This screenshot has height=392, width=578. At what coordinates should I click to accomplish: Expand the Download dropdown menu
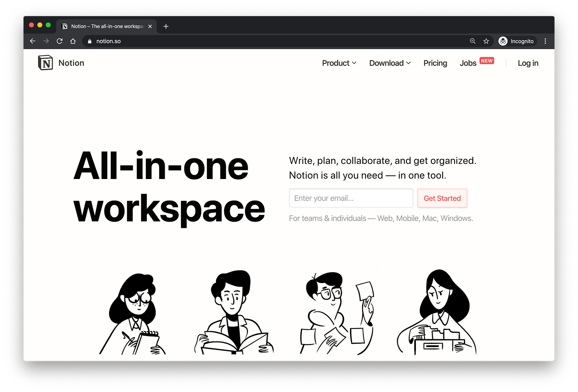point(390,63)
